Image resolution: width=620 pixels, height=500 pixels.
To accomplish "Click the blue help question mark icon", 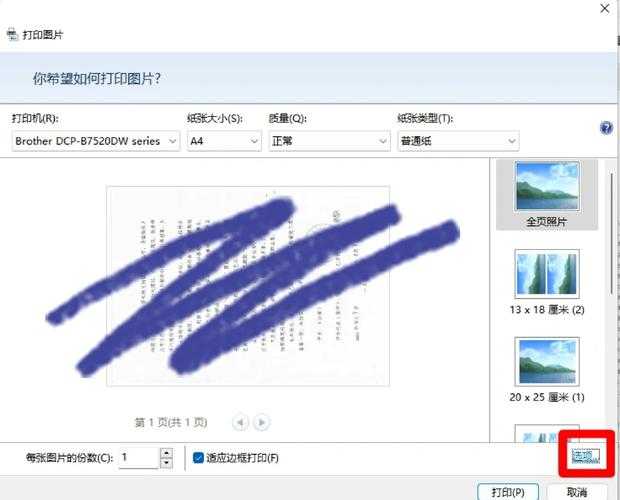I will coord(605,128).
